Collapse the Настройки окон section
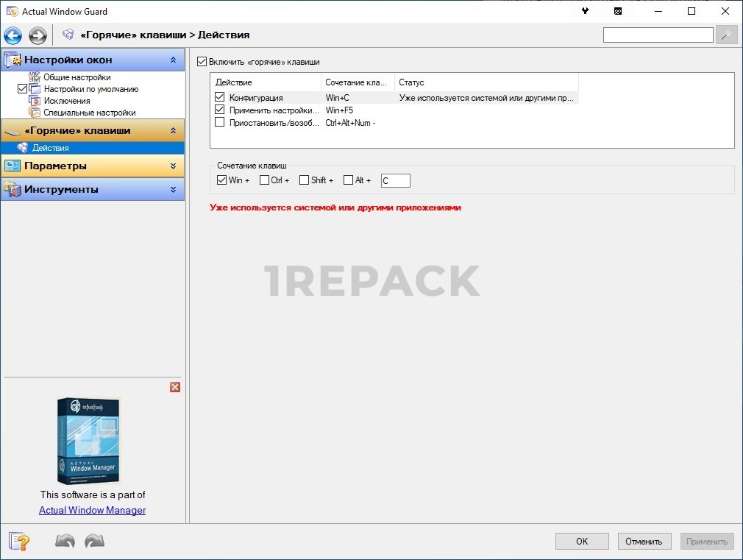The width and height of the screenshot is (743, 560). (x=173, y=60)
